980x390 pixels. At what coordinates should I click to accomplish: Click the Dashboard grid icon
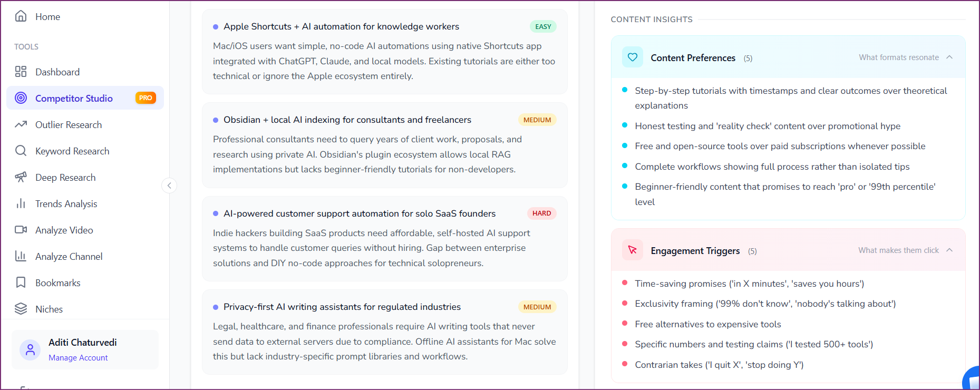click(x=21, y=72)
